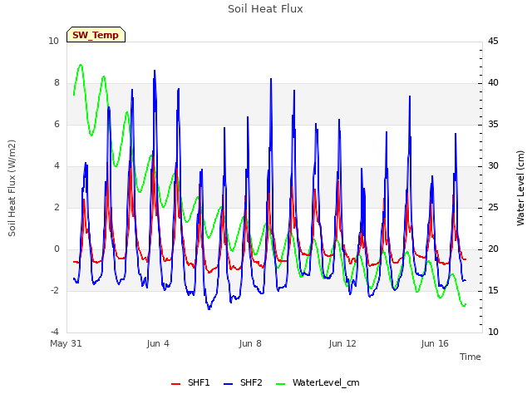Click the Jun 16 x-axis tick label
The image size is (532, 399).
[x=435, y=343]
